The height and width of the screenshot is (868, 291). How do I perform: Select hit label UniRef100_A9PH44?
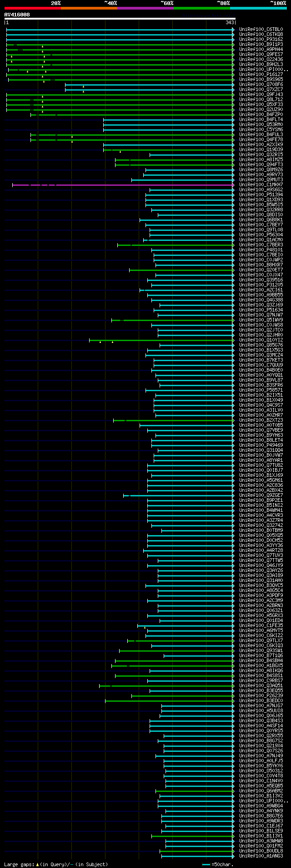[261, 50]
